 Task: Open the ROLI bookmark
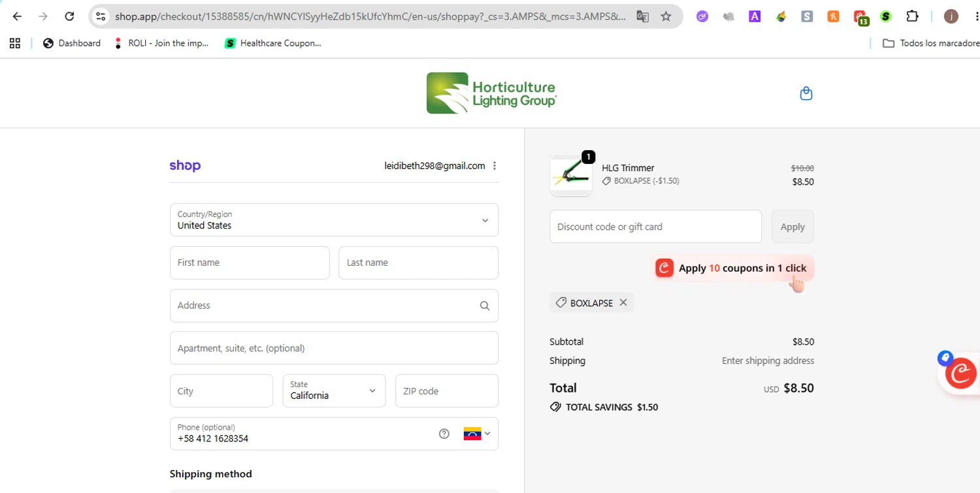point(161,43)
